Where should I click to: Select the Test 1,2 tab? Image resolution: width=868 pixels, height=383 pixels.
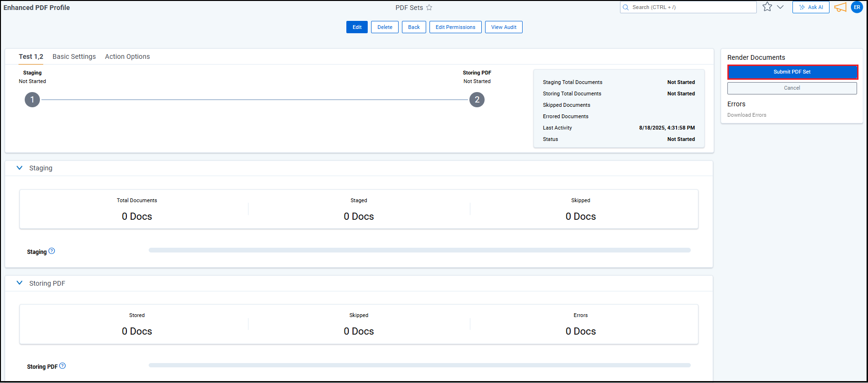click(31, 56)
